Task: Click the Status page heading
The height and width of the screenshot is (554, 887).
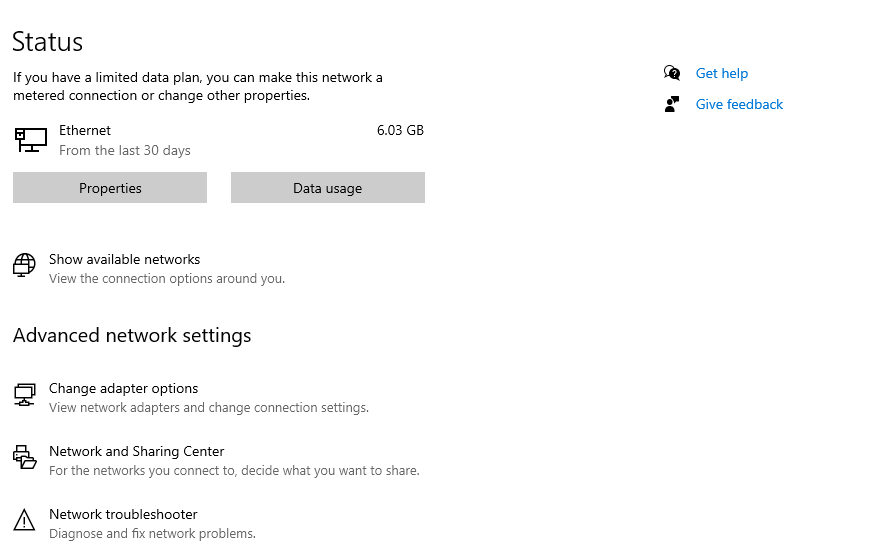Action: [x=47, y=42]
